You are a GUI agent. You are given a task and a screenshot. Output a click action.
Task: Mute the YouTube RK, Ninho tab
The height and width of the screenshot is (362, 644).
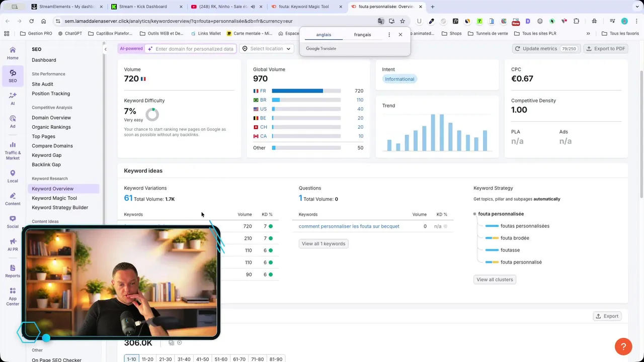click(x=253, y=7)
